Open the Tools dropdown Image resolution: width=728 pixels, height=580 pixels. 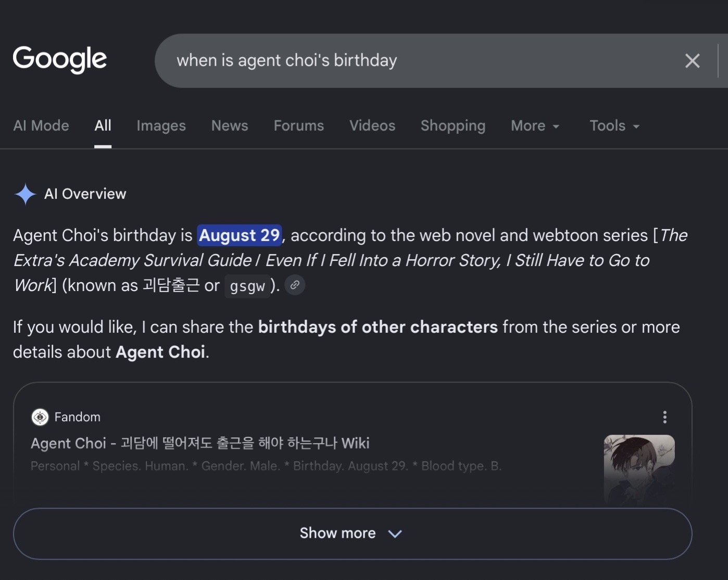coord(614,126)
